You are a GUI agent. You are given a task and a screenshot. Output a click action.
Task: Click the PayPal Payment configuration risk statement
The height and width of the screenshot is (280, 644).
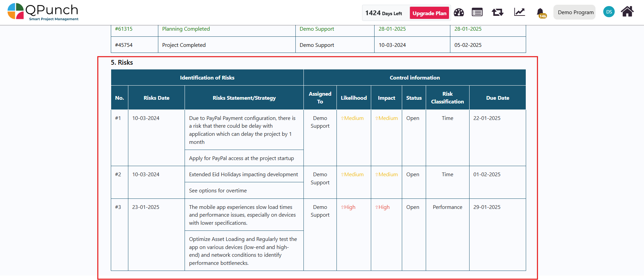[243, 130]
